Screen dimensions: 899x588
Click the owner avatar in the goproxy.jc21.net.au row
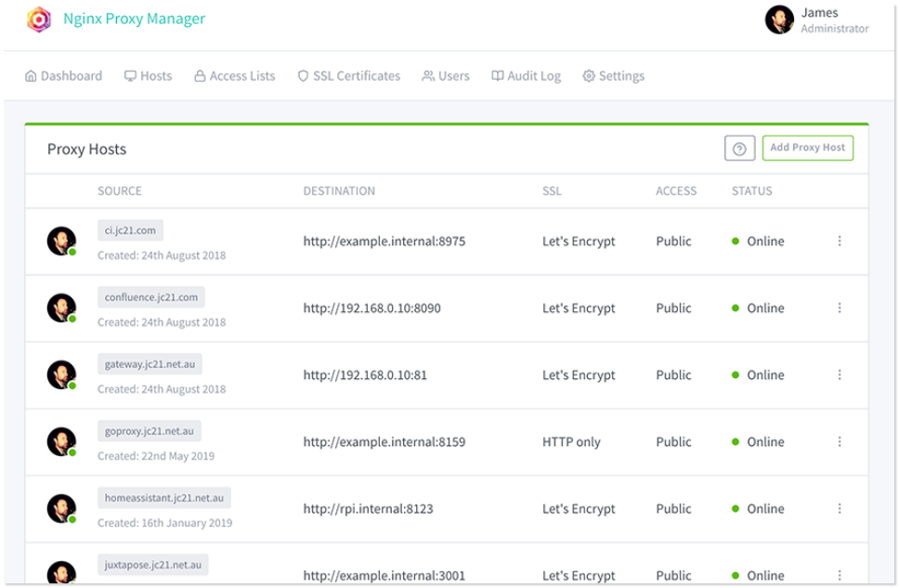[61, 442]
